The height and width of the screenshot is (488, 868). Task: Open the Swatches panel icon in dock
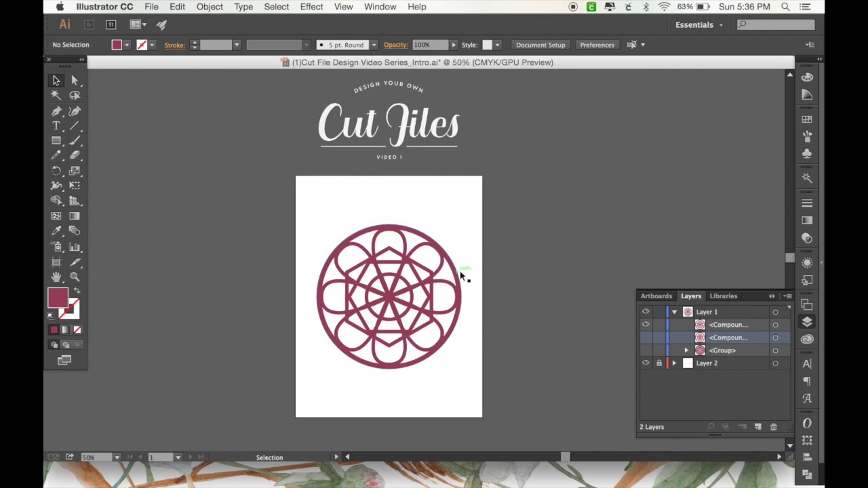(807, 119)
